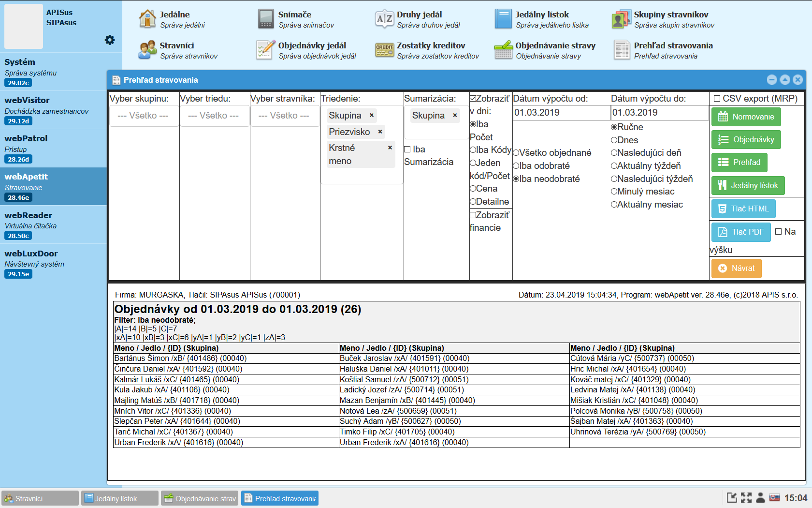The height and width of the screenshot is (508, 812).
Task: Open the Vyber triedu dropdown
Action: (x=214, y=116)
